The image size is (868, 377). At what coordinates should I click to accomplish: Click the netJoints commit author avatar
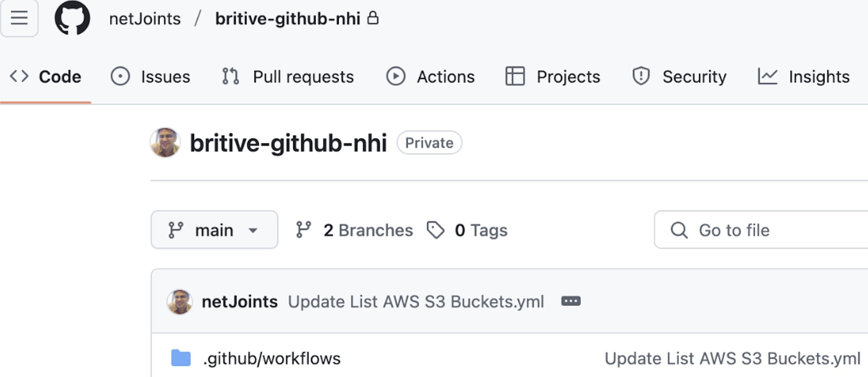click(x=180, y=301)
